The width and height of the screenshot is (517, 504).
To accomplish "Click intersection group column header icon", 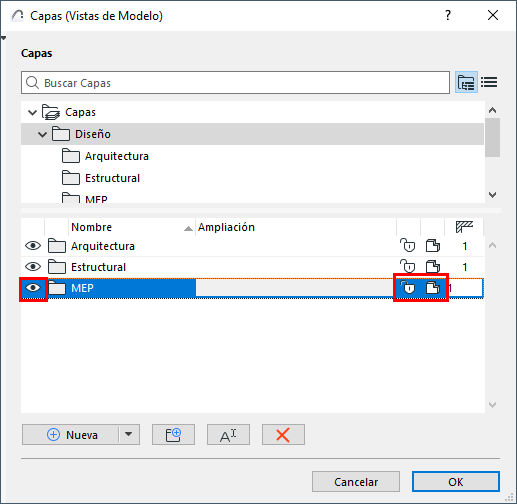I will 464,227.
